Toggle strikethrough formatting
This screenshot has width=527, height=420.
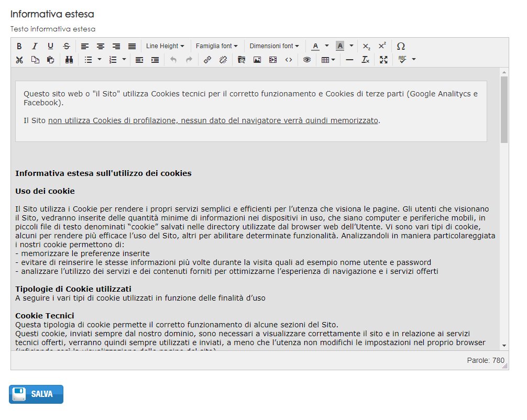(x=66, y=46)
